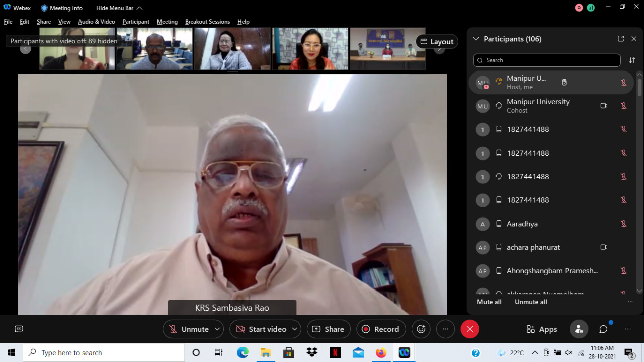Click scrollbar down arrow in participants list

point(639,291)
